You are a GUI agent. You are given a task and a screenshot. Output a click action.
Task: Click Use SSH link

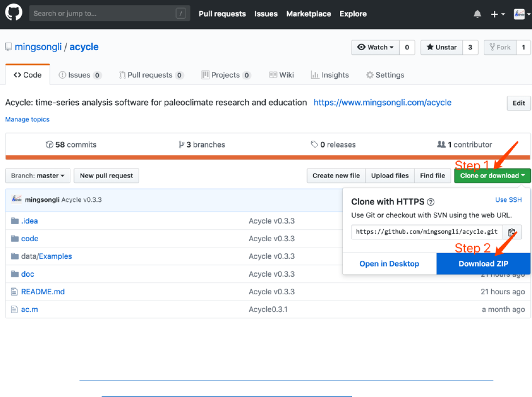508,200
